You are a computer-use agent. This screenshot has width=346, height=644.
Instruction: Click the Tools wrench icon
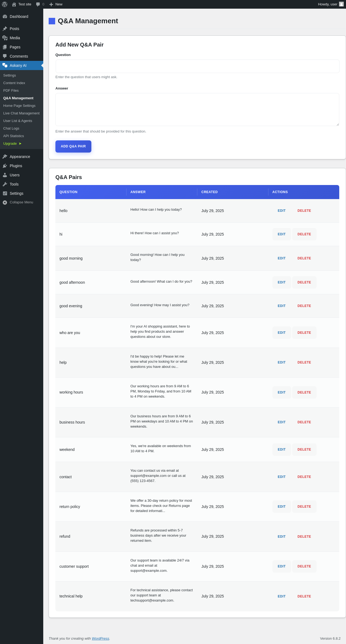pos(5,184)
